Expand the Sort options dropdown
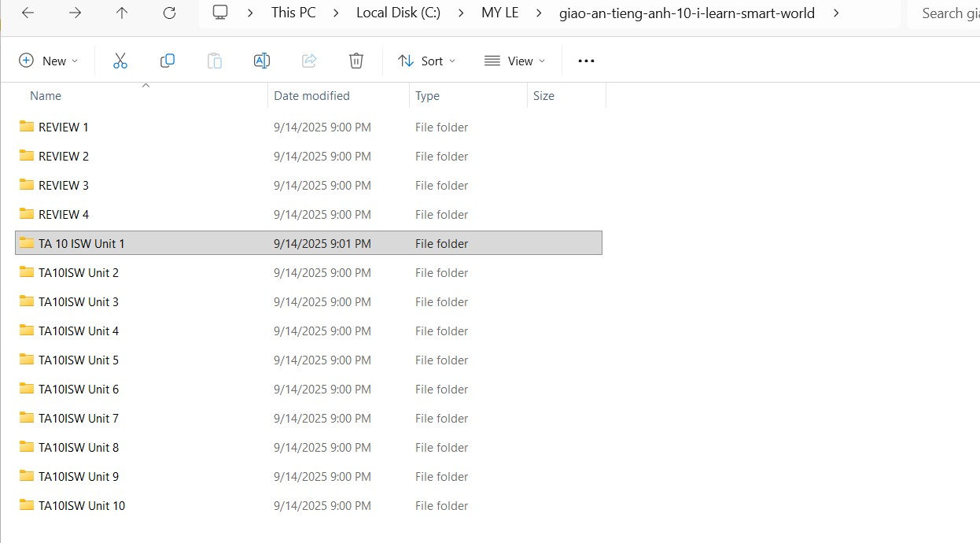980x543 pixels. click(x=427, y=61)
